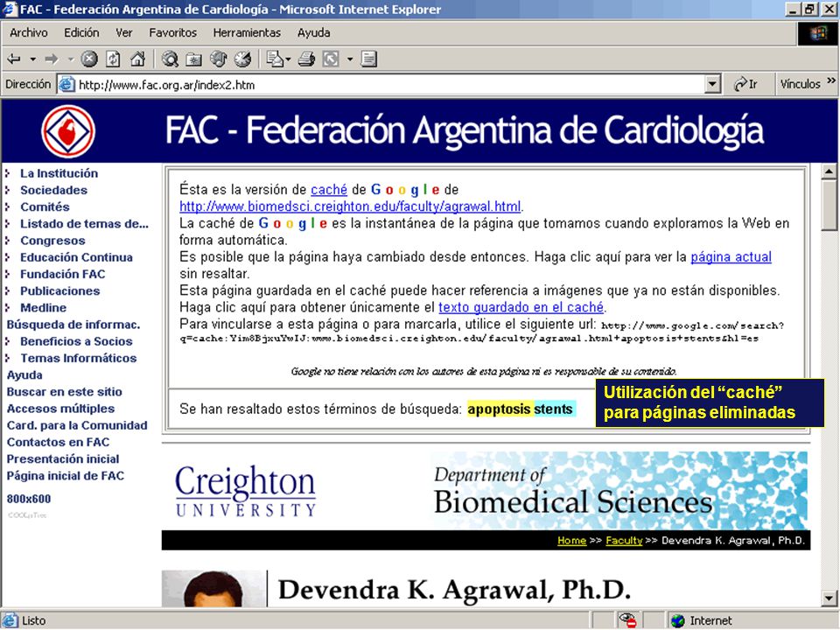The height and width of the screenshot is (630, 840).
Task: Open Medline sidebar link
Action: [x=44, y=307]
